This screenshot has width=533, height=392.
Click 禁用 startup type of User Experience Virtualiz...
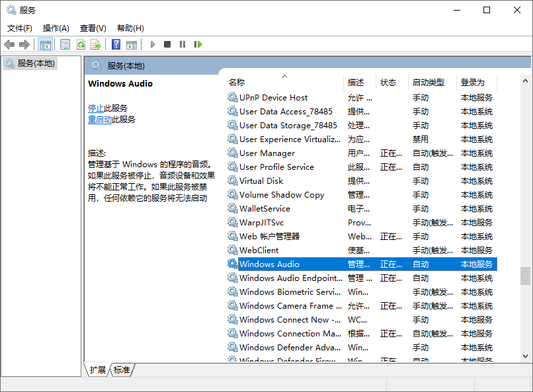[x=420, y=139]
